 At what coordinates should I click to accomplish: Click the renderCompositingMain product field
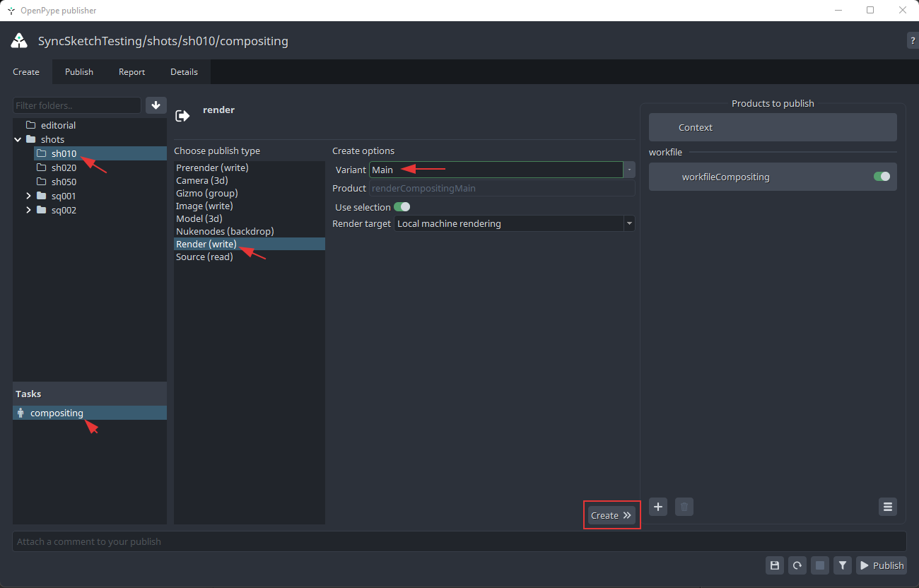point(502,188)
